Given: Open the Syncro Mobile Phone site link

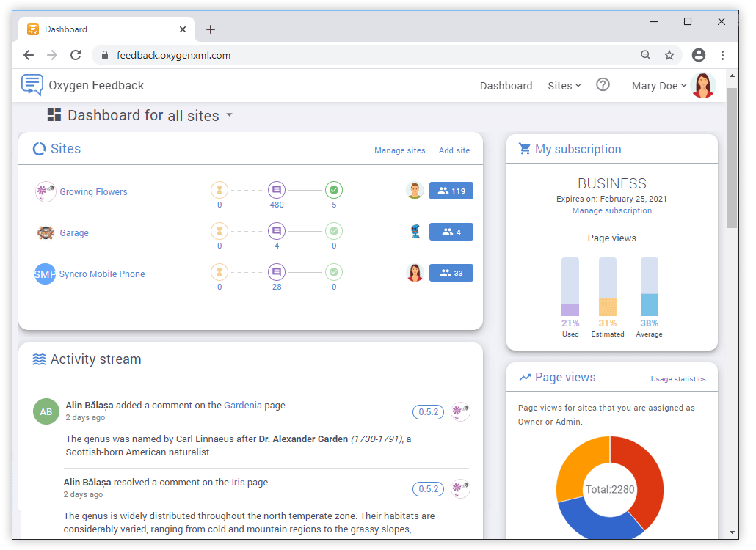Looking at the screenshot, I should pyautogui.click(x=102, y=274).
